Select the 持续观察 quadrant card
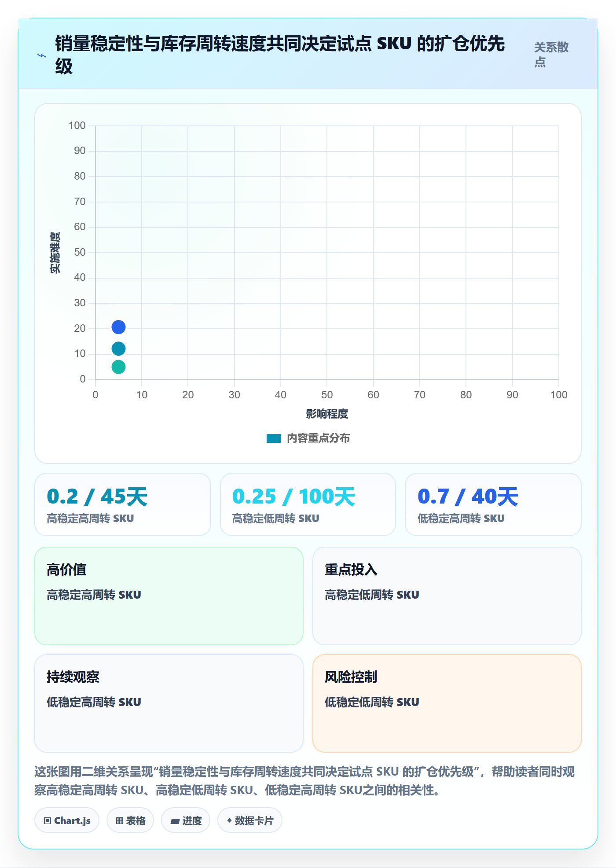 pyautogui.click(x=169, y=703)
